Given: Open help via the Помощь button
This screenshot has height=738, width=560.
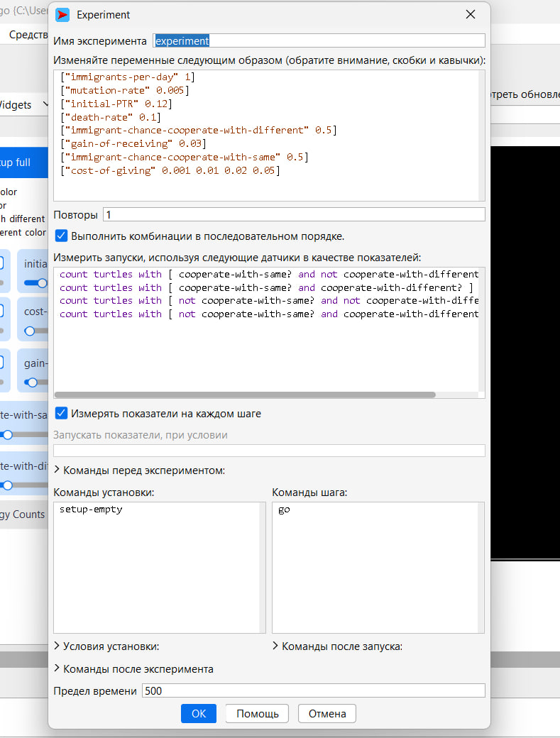Looking at the screenshot, I should pyautogui.click(x=257, y=713).
